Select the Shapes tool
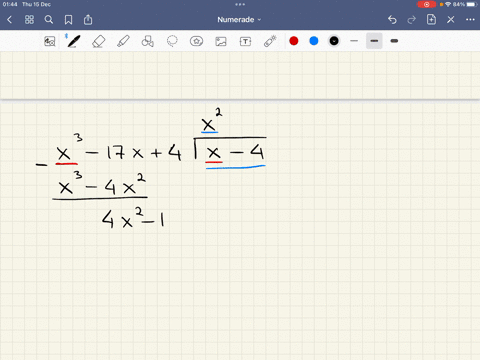Image resolution: width=480 pixels, height=360 pixels. [x=147, y=41]
